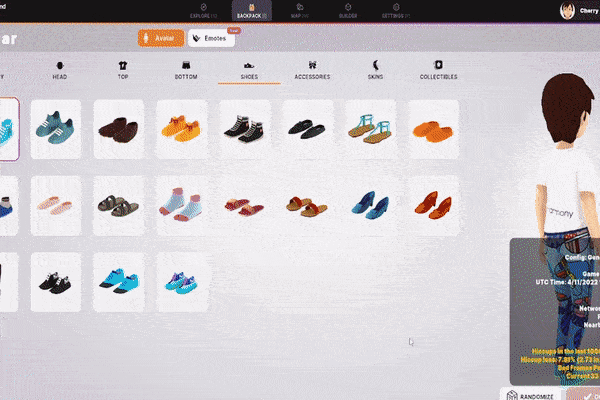Choose the red patterned slide sandals
This screenshot has width=600, height=400.
(245, 206)
